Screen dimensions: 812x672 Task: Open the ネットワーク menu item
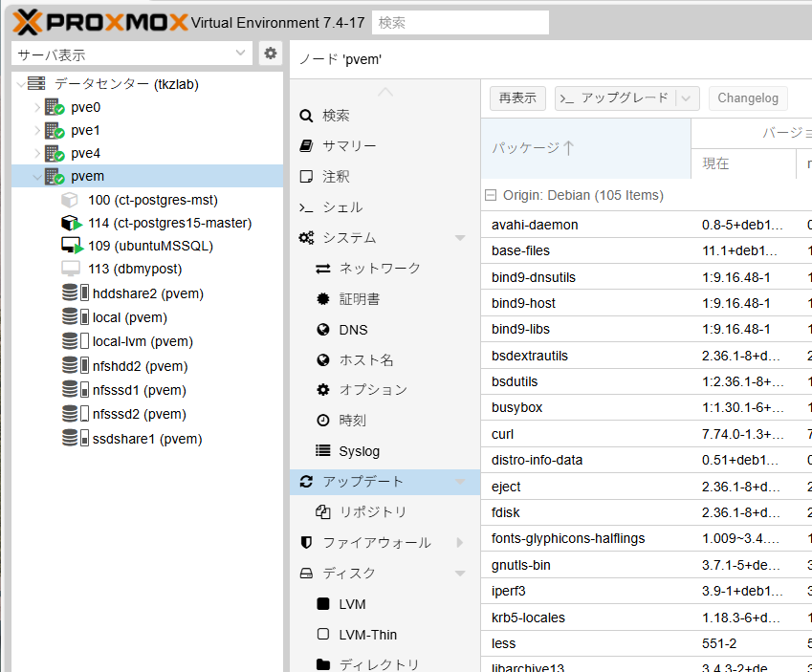pyautogui.click(x=384, y=269)
